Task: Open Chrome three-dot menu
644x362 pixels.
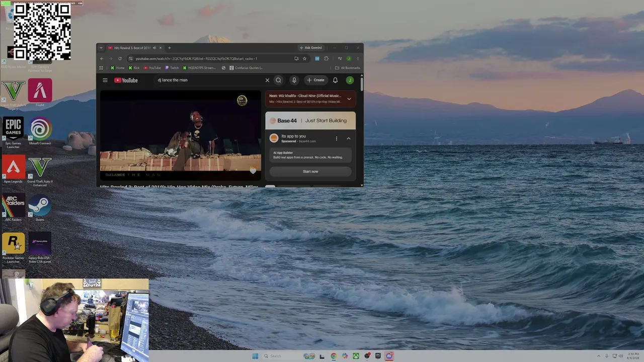Action: pos(358,58)
